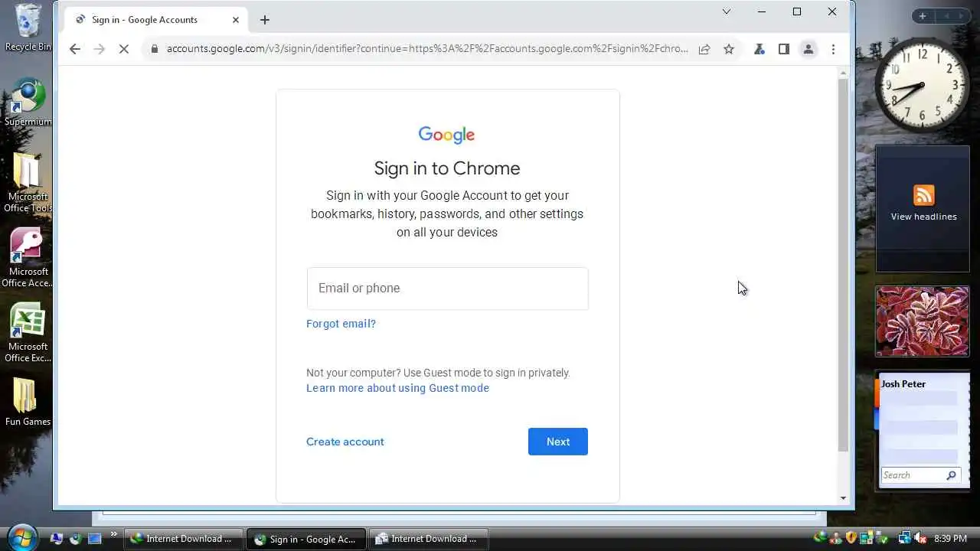Click the Create account link
The height and width of the screenshot is (551, 980).
345,442
